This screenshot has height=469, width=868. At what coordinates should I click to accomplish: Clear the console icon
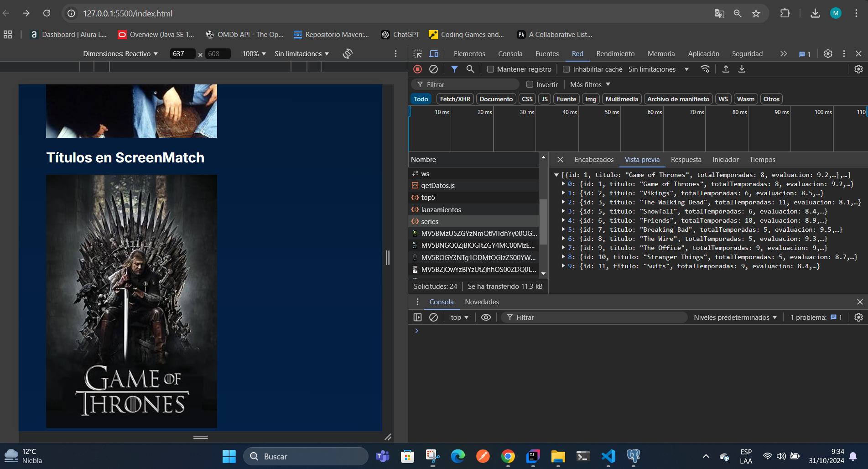click(x=433, y=317)
